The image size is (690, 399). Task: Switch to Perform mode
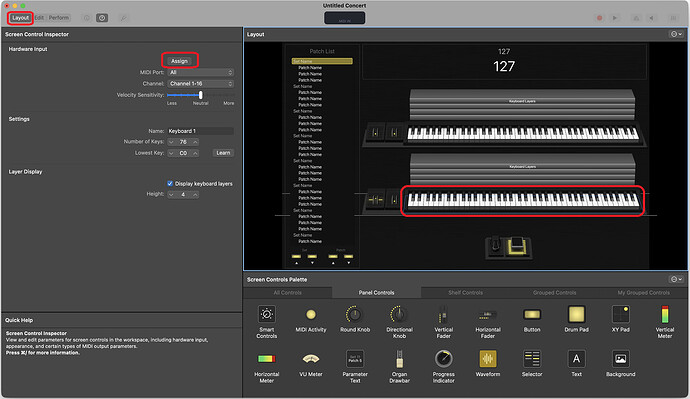point(59,18)
